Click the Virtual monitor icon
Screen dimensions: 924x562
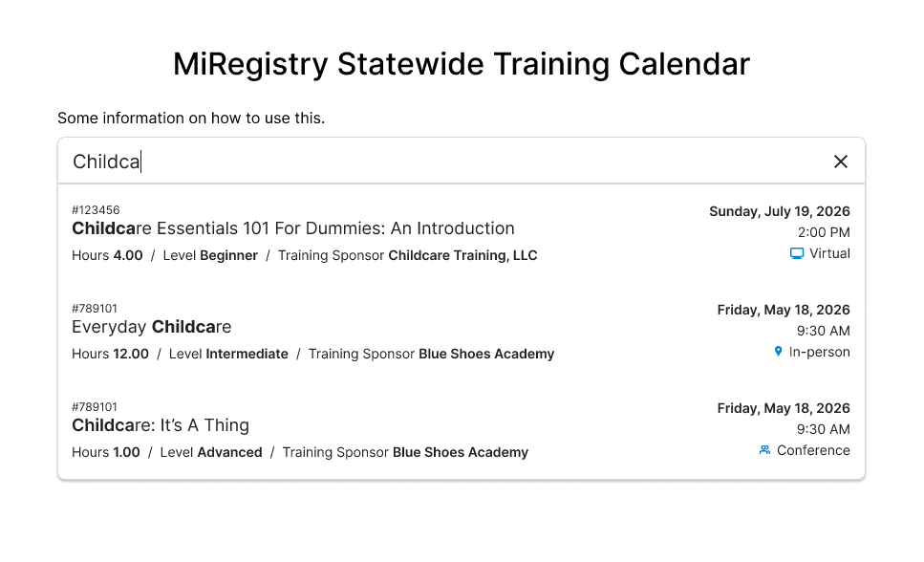(797, 253)
